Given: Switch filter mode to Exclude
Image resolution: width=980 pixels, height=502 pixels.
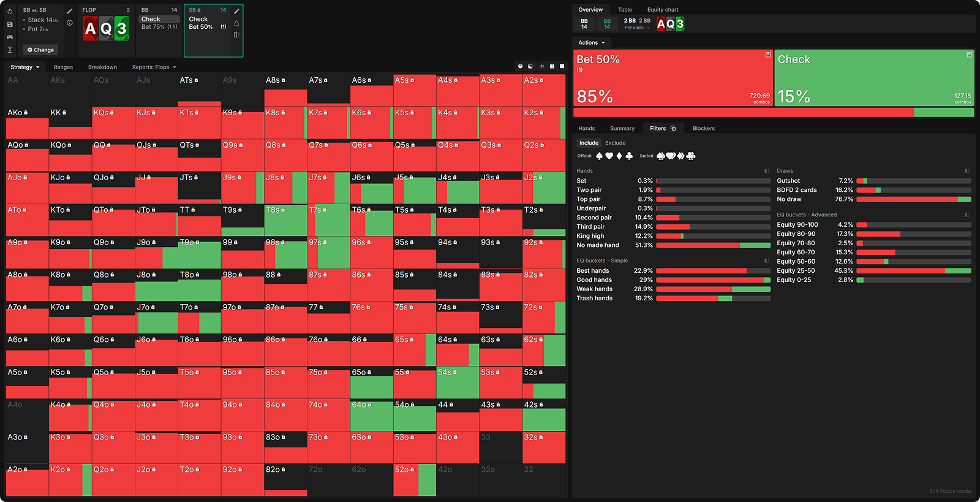Looking at the screenshot, I should click(x=615, y=143).
